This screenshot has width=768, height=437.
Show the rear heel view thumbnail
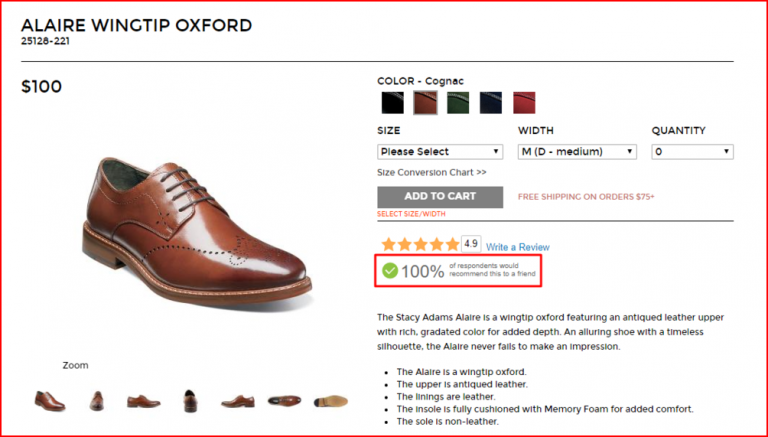coord(190,401)
